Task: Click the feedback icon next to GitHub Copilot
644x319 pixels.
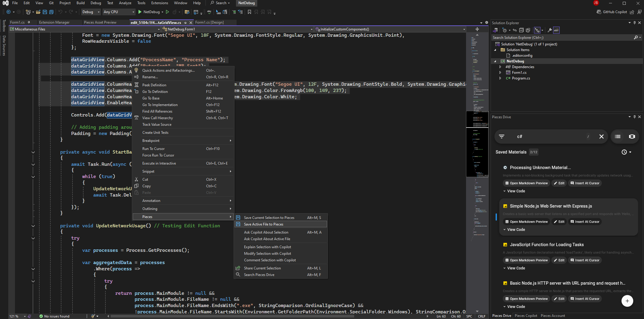Action: pos(640,12)
